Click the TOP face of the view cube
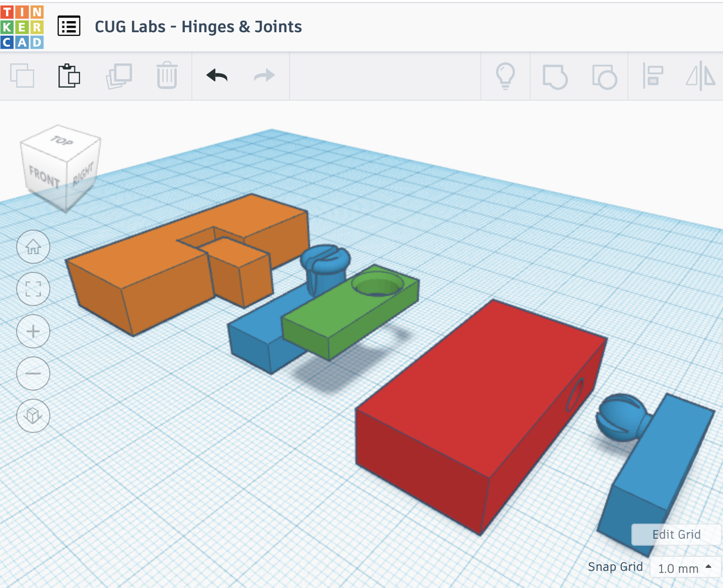 (61, 141)
